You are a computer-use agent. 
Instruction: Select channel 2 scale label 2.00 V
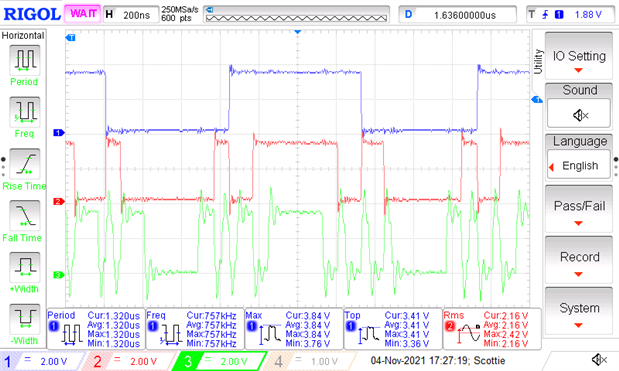(x=143, y=361)
